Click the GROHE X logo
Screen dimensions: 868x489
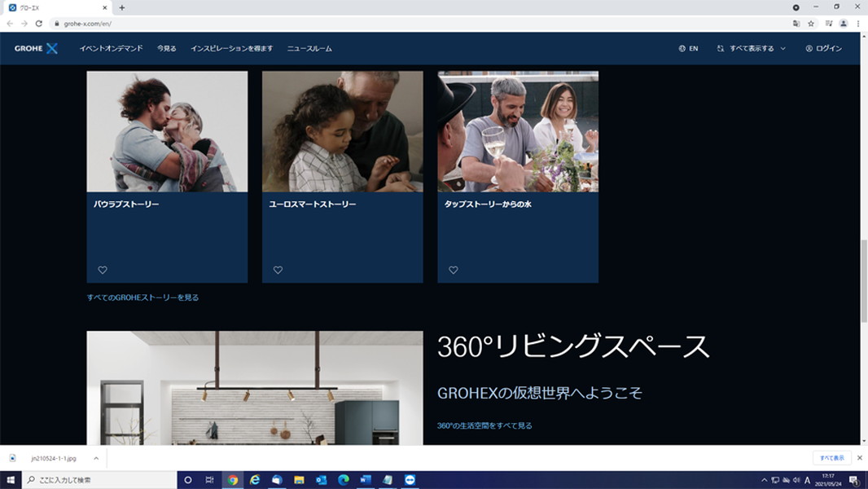pos(36,49)
